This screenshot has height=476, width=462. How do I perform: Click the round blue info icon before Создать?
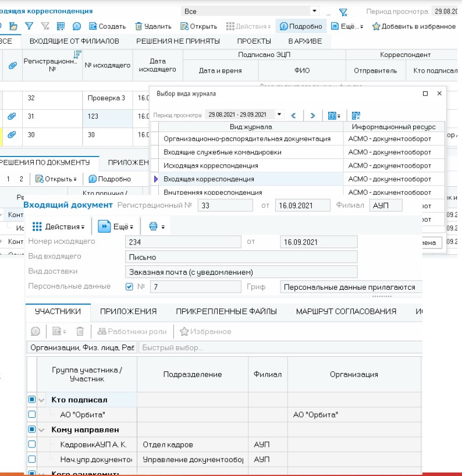pos(76,26)
